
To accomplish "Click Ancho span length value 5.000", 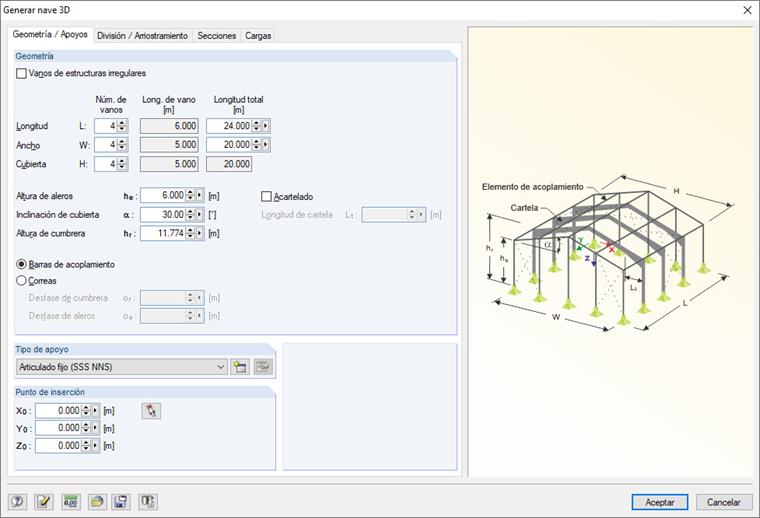I will (169, 145).
